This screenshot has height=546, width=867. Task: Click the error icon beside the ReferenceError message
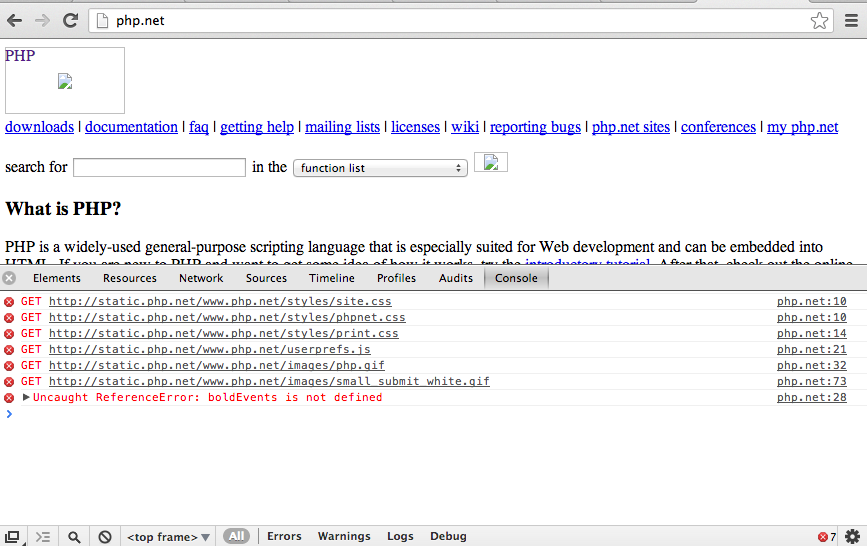tap(9, 398)
